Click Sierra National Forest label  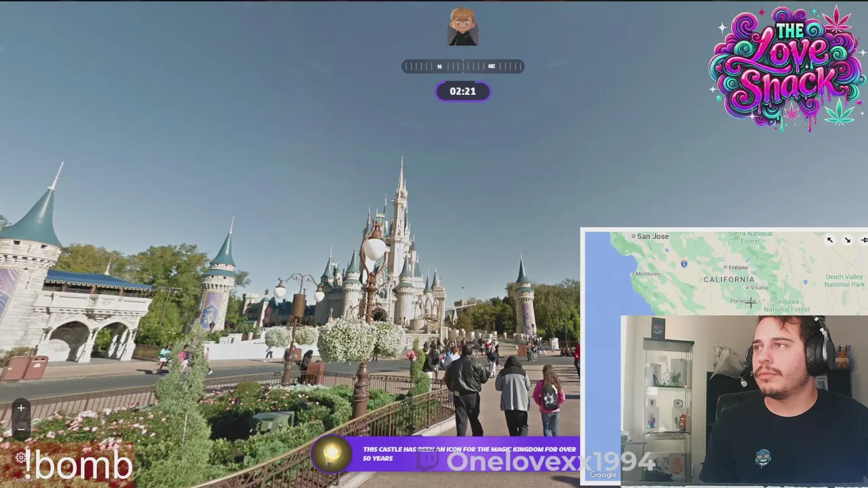pos(750,237)
